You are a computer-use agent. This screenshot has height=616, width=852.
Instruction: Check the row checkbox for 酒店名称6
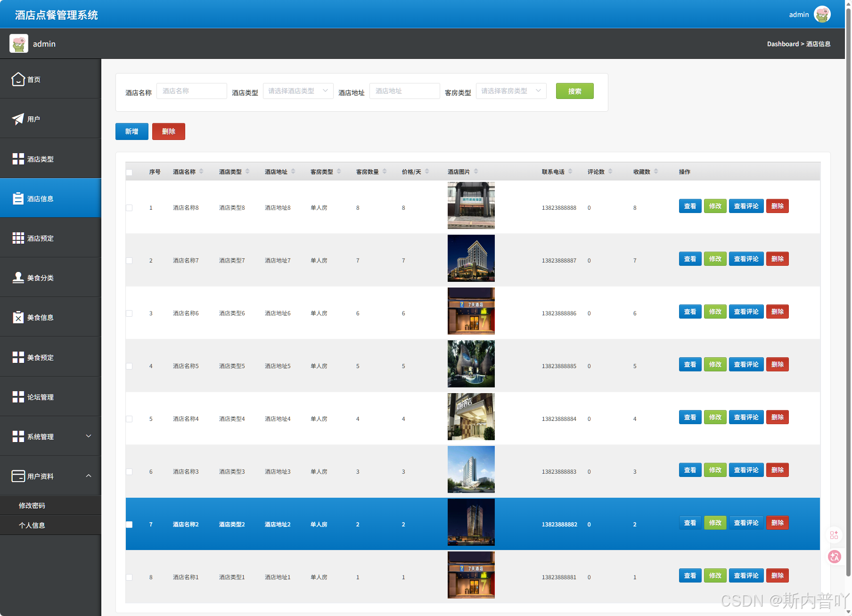tap(129, 313)
